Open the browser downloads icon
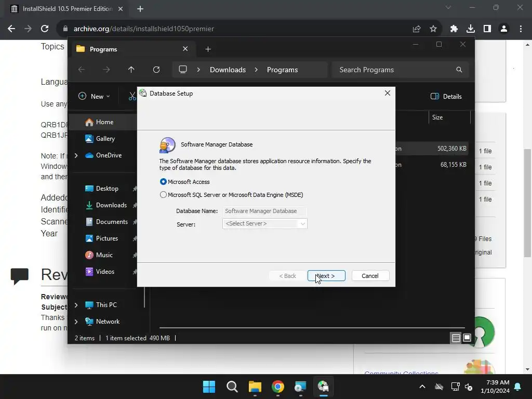This screenshot has height=399, width=532. tap(471, 29)
